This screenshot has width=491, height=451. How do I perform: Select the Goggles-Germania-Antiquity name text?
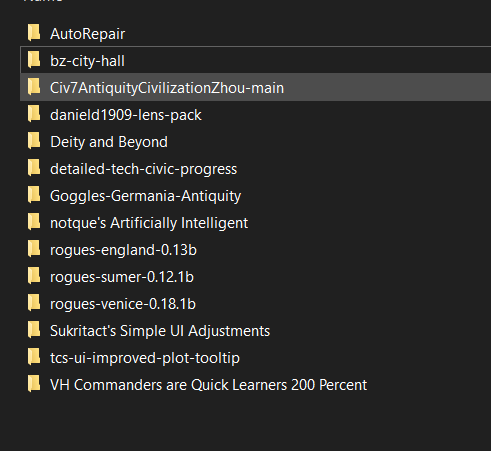pos(146,196)
